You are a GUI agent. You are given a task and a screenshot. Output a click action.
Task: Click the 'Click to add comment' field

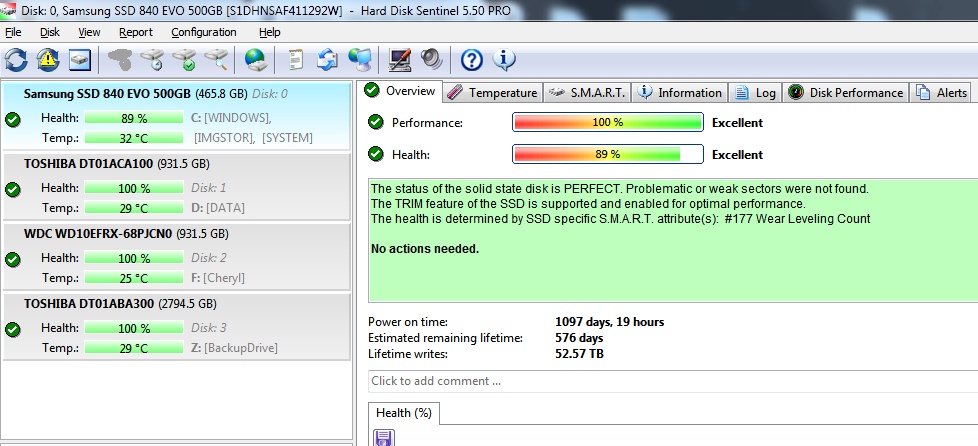click(673, 381)
